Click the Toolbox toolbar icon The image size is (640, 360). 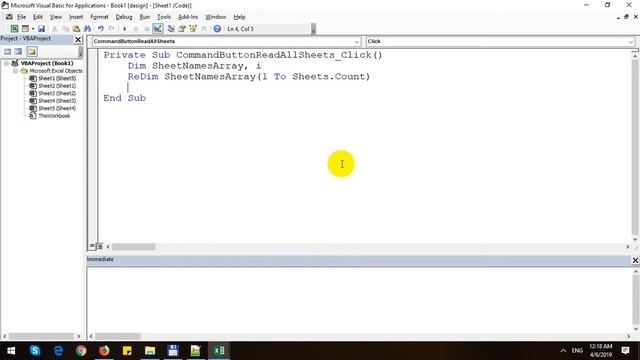click(204, 29)
